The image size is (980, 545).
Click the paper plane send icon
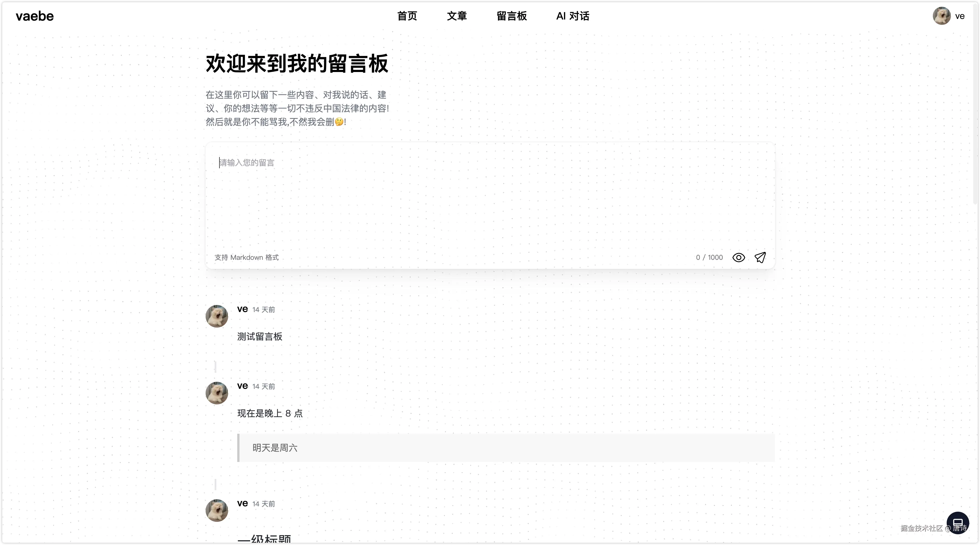pyautogui.click(x=760, y=258)
